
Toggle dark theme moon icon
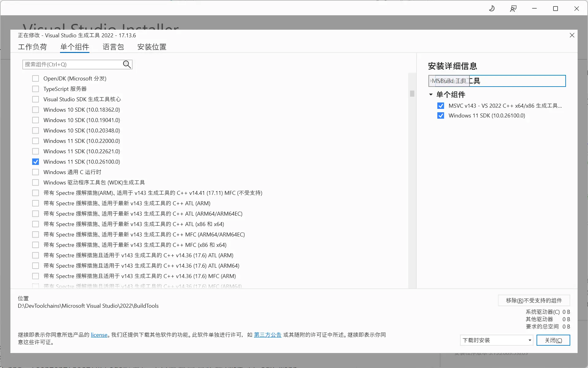pyautogui.click(x=492, y=9)
